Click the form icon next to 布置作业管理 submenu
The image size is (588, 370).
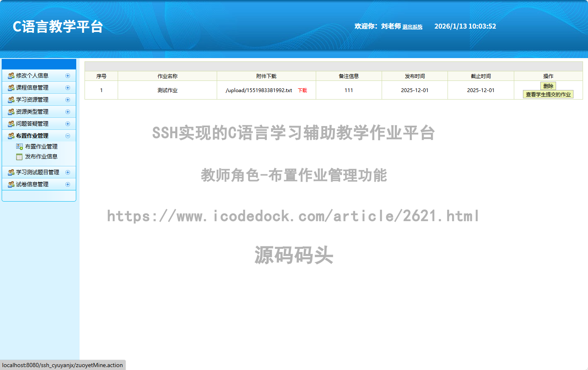[x=19, y=147]
